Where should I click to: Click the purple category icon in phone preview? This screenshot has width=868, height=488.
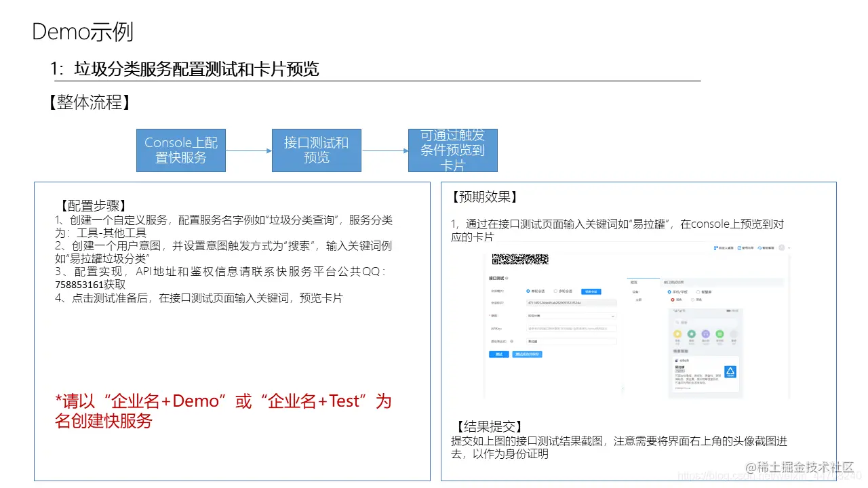coord(705,334)
